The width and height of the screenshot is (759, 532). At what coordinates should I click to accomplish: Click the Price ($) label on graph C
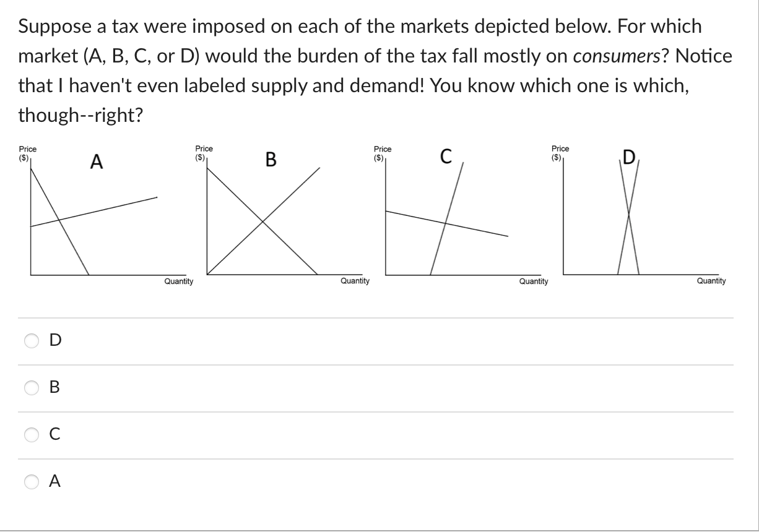(381, 153)
